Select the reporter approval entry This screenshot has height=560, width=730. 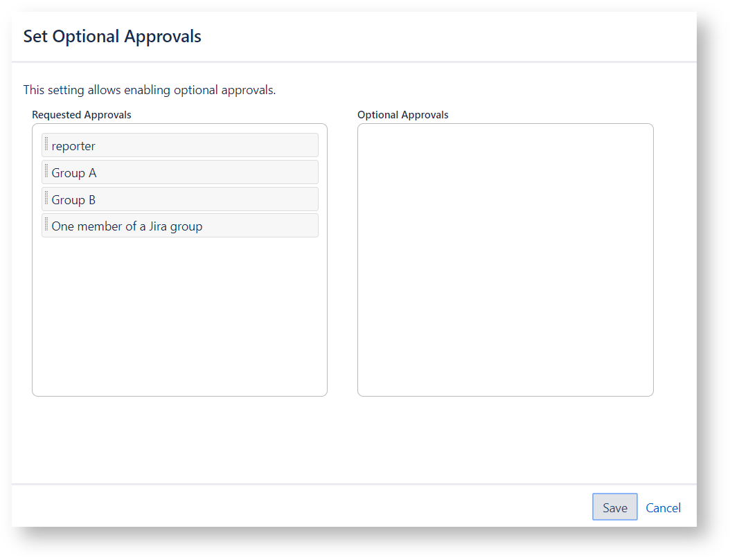coord(180,145)
